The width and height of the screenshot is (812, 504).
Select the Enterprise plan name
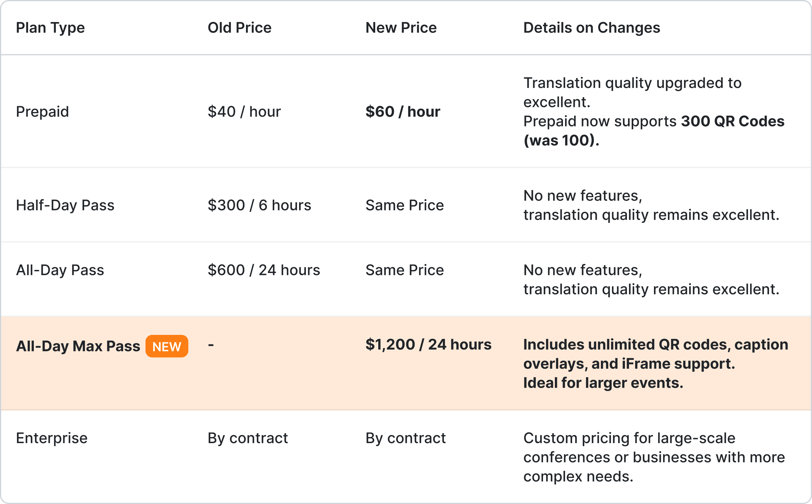pyautogui.click(x=52, y=438)
